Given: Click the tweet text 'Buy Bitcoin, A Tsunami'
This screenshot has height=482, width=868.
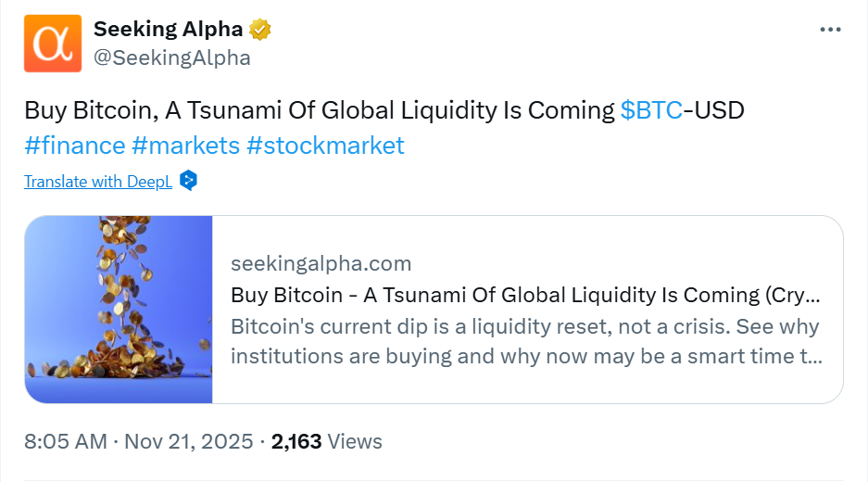Looking at the screenshot, I should (319, 111).
